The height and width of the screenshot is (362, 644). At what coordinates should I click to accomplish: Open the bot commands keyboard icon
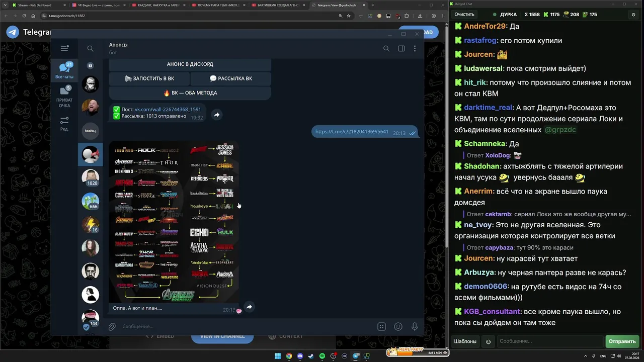[381, 326]
